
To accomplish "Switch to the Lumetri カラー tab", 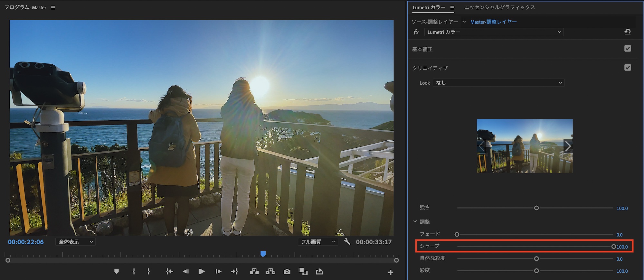I will pyautogui.click(x=429, y=7).
